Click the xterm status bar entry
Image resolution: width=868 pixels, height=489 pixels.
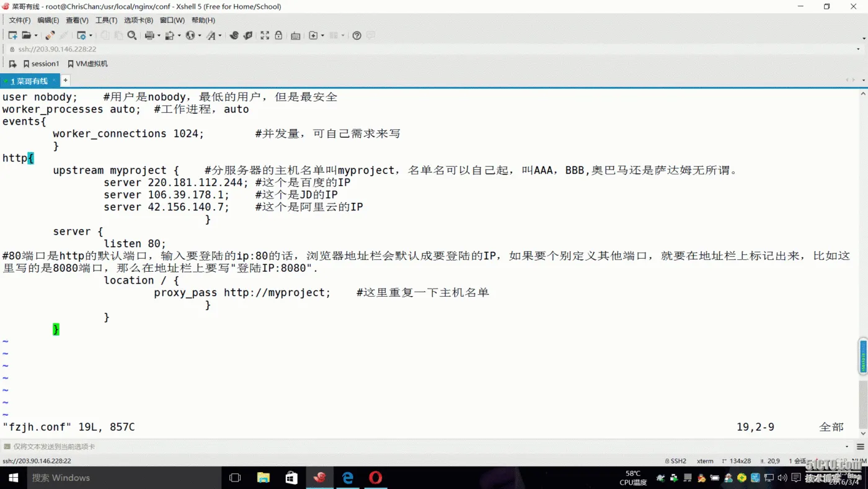tap(705, 461)
